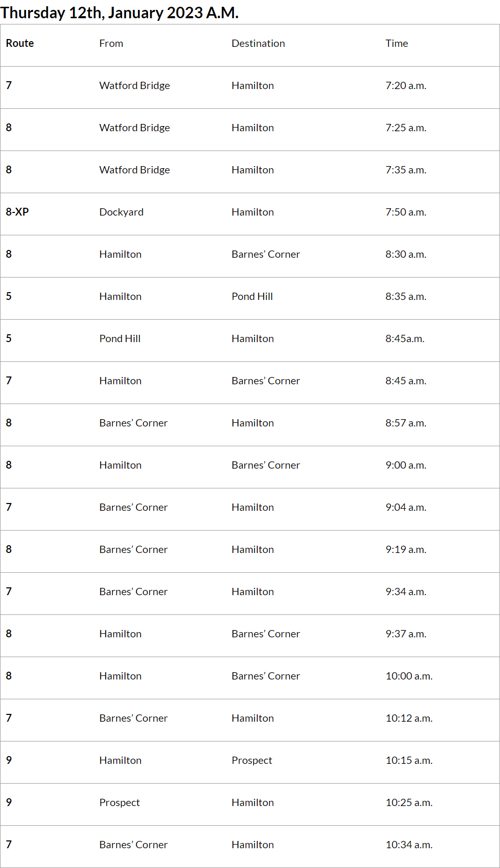Click the Destination column header
Image resolution: width=500 pixels, height=868 pixels.
(258, 43)
